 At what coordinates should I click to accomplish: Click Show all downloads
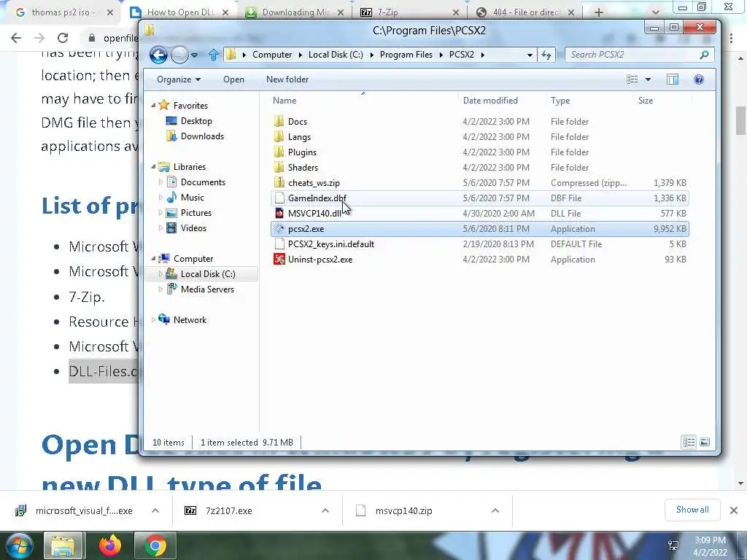click(x=692, y=510)
